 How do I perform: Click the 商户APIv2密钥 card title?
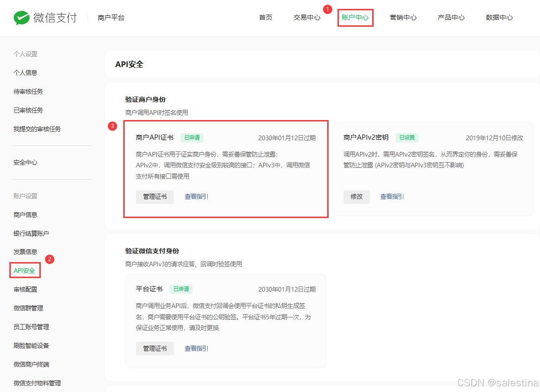[x=366, y=138]
